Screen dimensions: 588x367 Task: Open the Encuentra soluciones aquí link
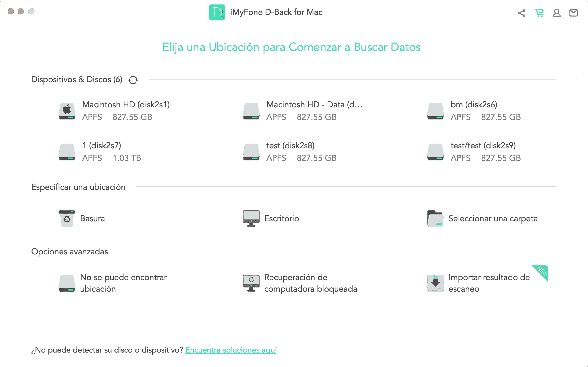[x=231, y=350]
